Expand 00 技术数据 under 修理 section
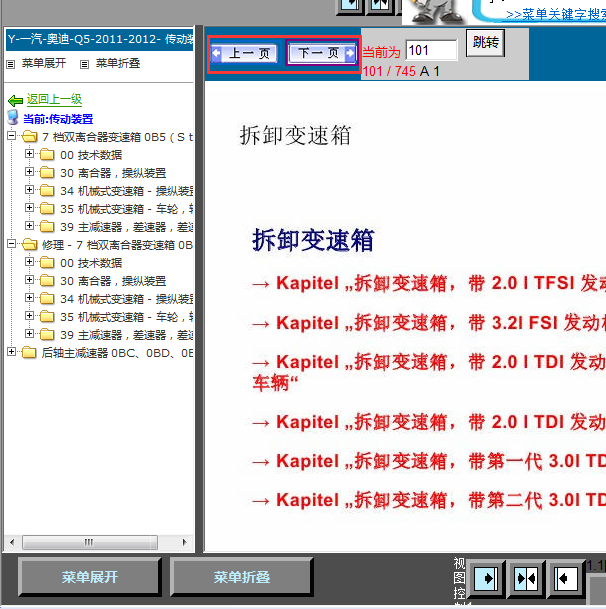Screen dimensions: 606x609 (29, 262)
